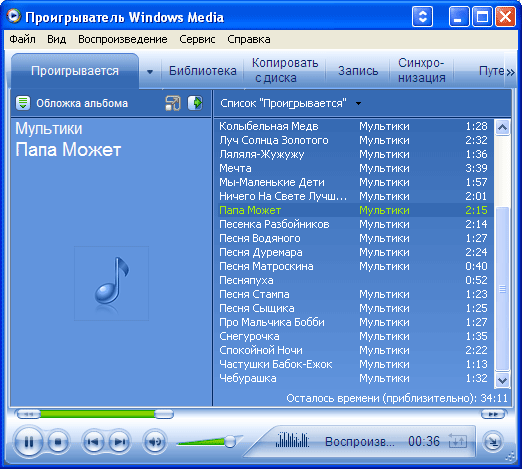Mute the sound with the speaker icon
Image resolution: width=522 pixels, height=469 pixels.
pos(154,442)
